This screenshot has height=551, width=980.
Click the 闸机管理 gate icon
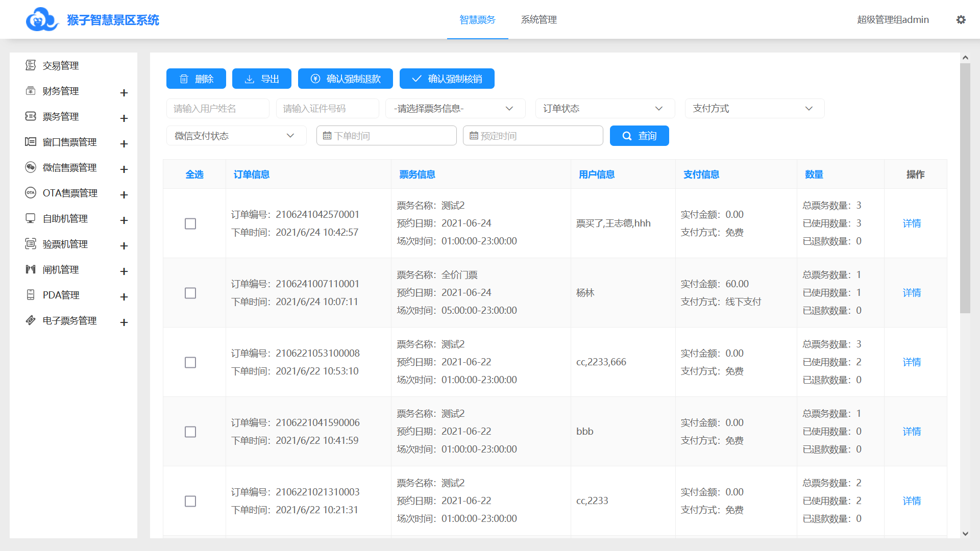[x=31, y=269]
